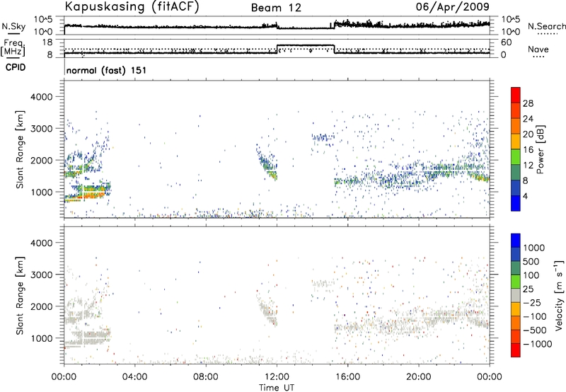Image resolution: width=566 pixels, height=392 pixels.
Task: Click the -1000 value on Velocity scale
Action: point(538,344)
